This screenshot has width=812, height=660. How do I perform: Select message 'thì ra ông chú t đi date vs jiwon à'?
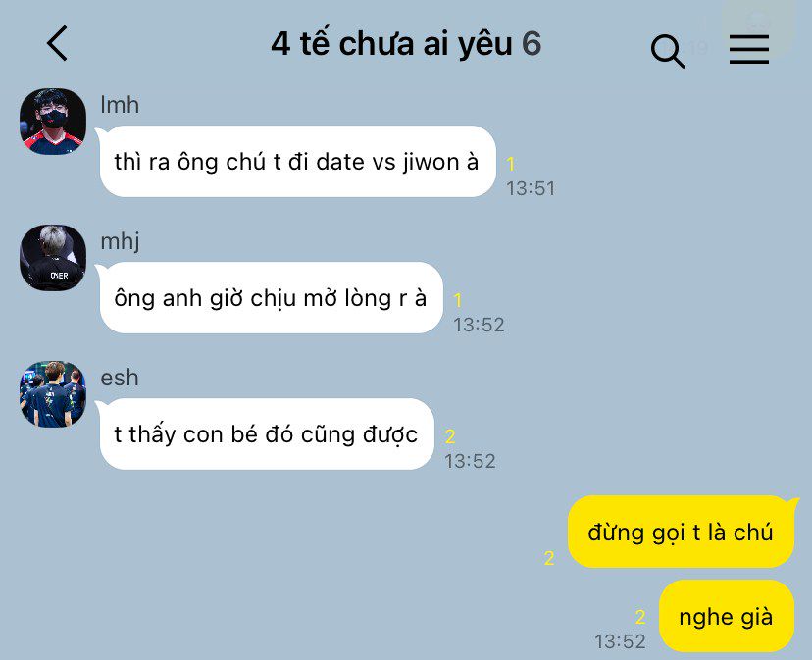[297, 161]
